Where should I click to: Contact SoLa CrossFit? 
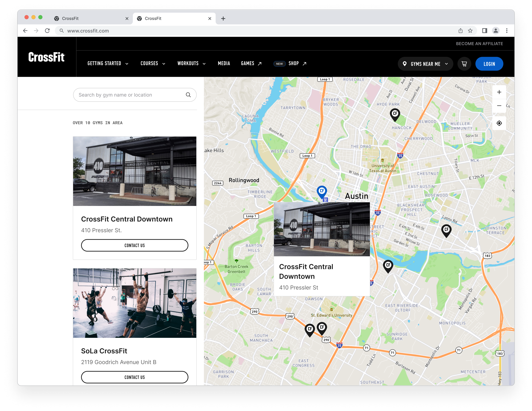[x=135, y=377]
